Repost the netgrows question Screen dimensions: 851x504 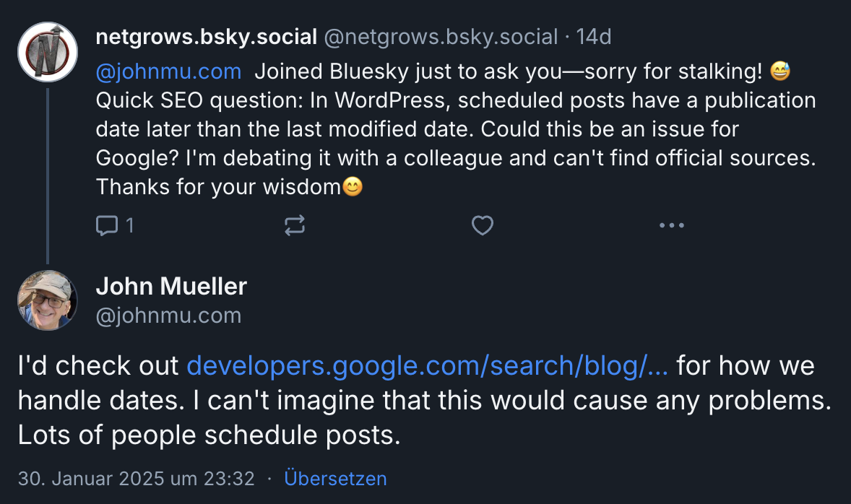tap(295, 226)
